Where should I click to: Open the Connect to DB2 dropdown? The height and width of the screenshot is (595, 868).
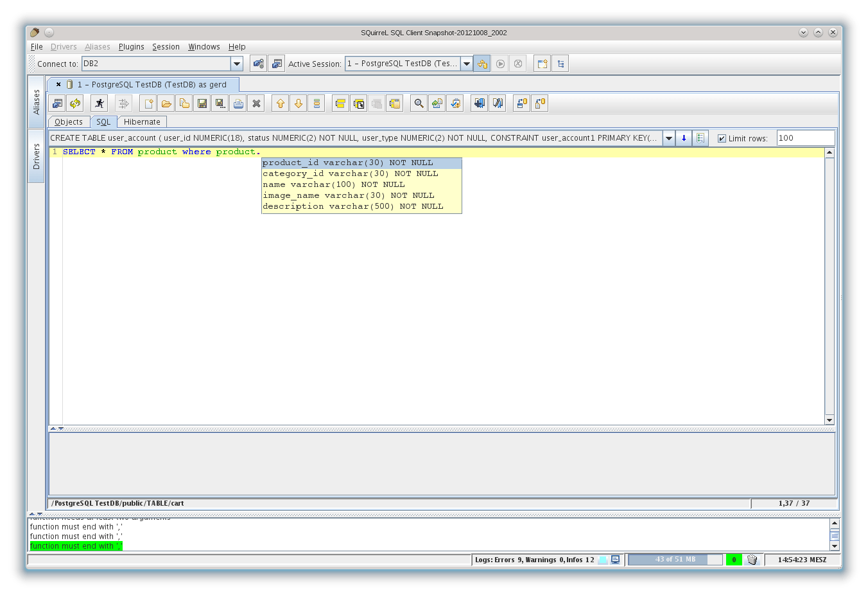tap(237, 63)
